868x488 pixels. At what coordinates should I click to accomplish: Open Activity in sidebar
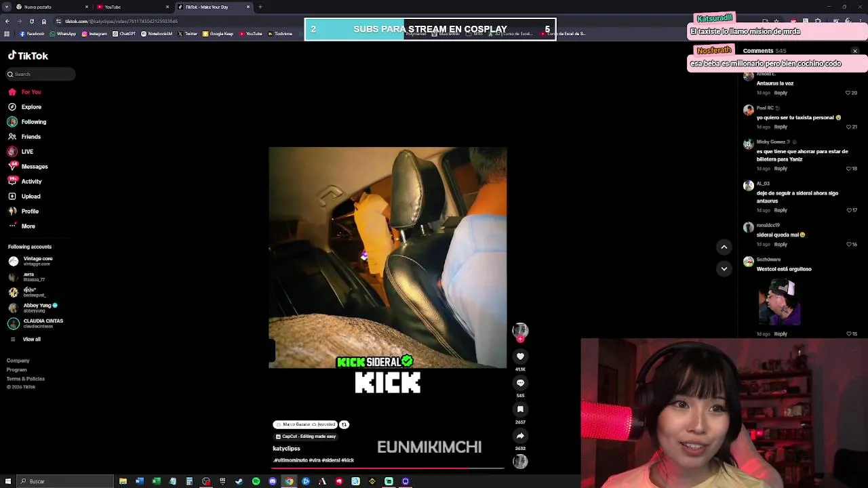(x=25, y=182)
